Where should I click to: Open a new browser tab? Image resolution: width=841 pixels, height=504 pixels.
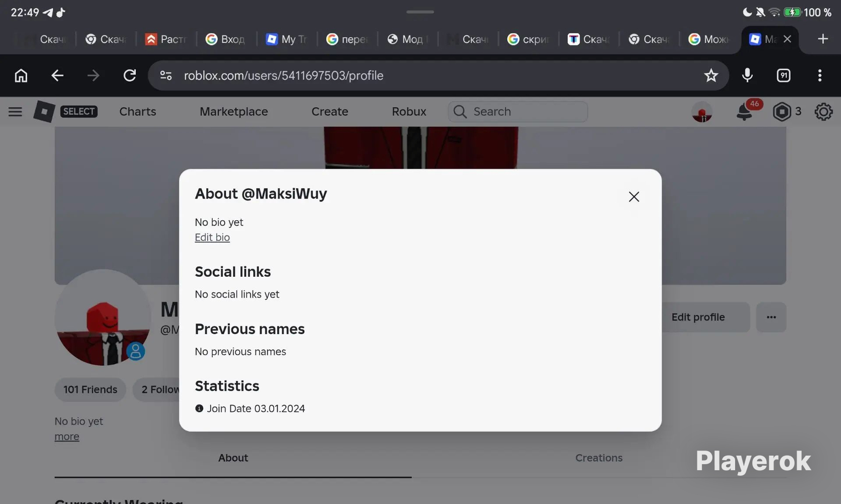[x=823, y=39]
